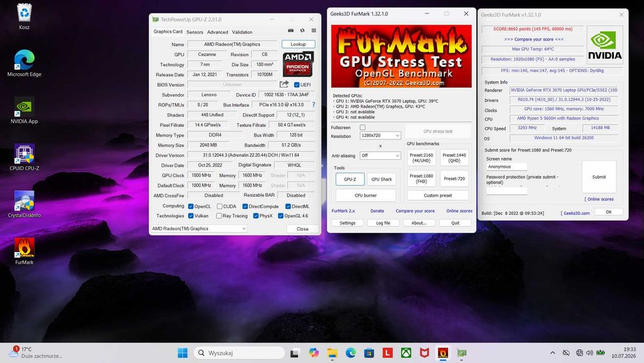Open the Kosz recycle bin desktop icon
The width and height of the screenshot is (644, 363).
pos(24,17)
